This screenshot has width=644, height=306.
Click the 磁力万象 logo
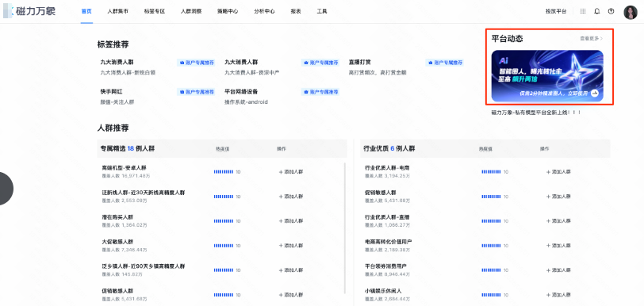[x=29, y=12]
